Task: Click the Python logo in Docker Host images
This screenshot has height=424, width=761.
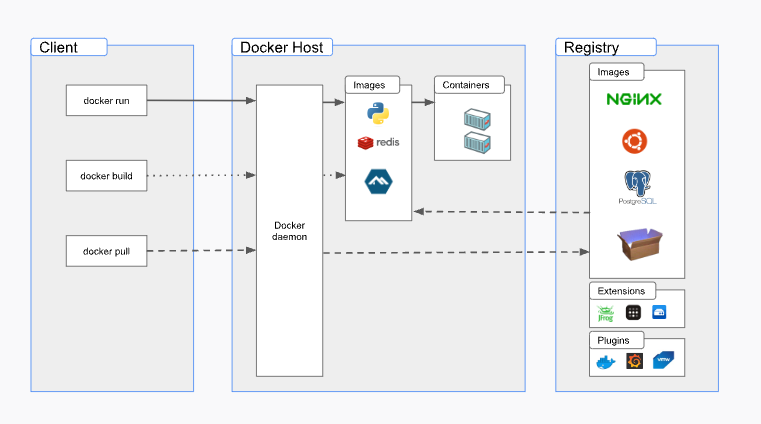Action: pyautogui.click(x=378, y=112)
